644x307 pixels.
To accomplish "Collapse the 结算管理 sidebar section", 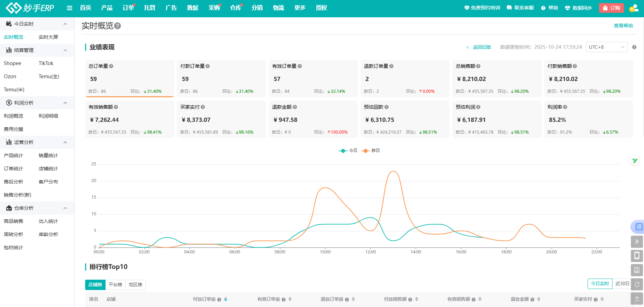I will [x=65, y=50].
